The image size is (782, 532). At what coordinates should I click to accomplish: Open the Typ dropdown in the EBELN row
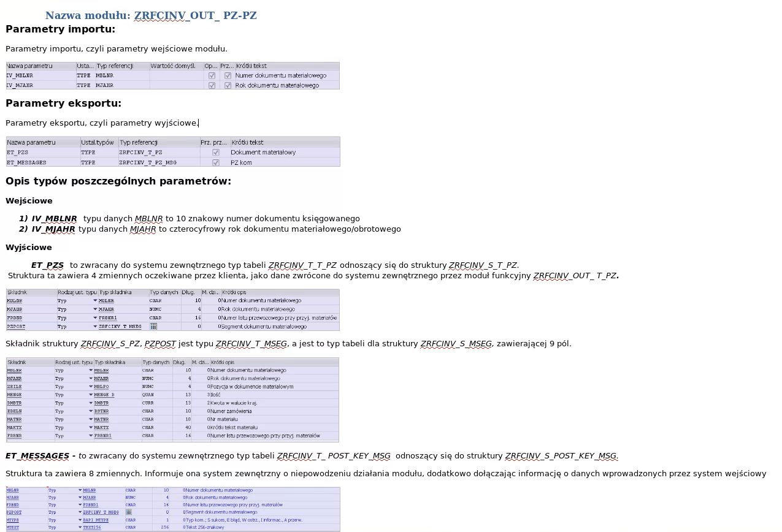pyautogui.click(x=91, y=411)
